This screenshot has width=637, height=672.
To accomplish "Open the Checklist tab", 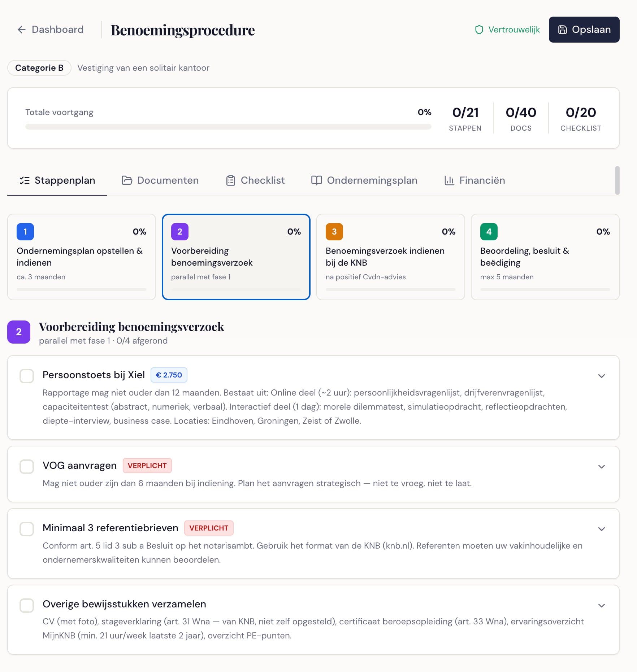I will (x=263, y=180).
